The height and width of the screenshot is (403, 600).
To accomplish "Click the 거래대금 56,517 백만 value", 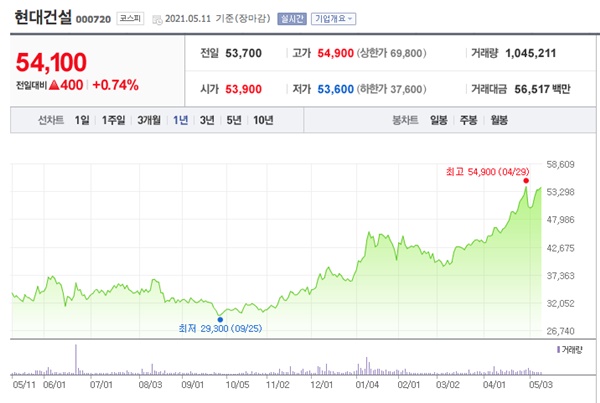I will [542, 89].
